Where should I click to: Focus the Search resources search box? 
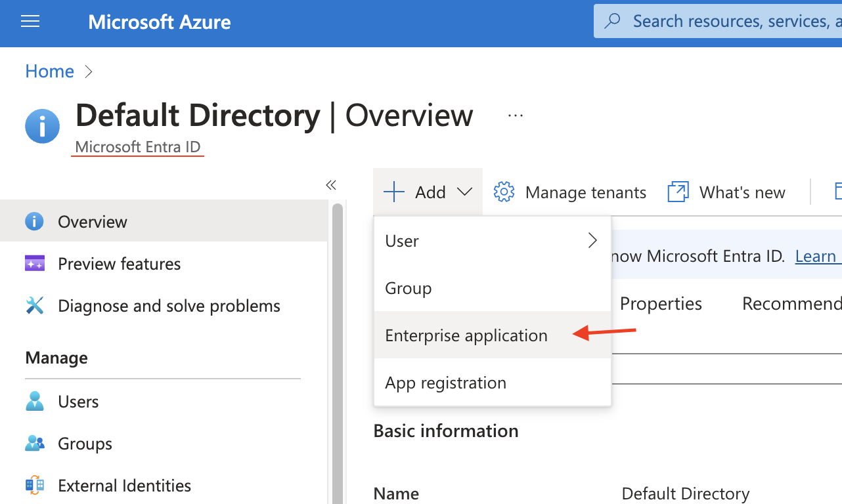tap(718, 21)
